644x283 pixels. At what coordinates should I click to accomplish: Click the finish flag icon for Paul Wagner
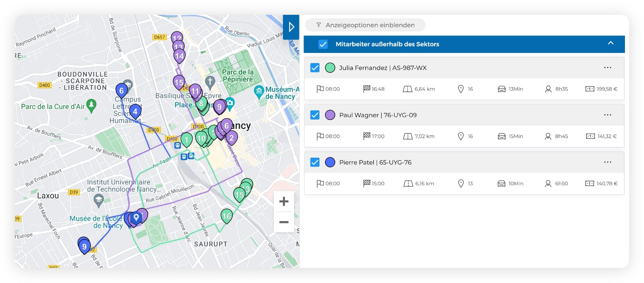[367, 136]
